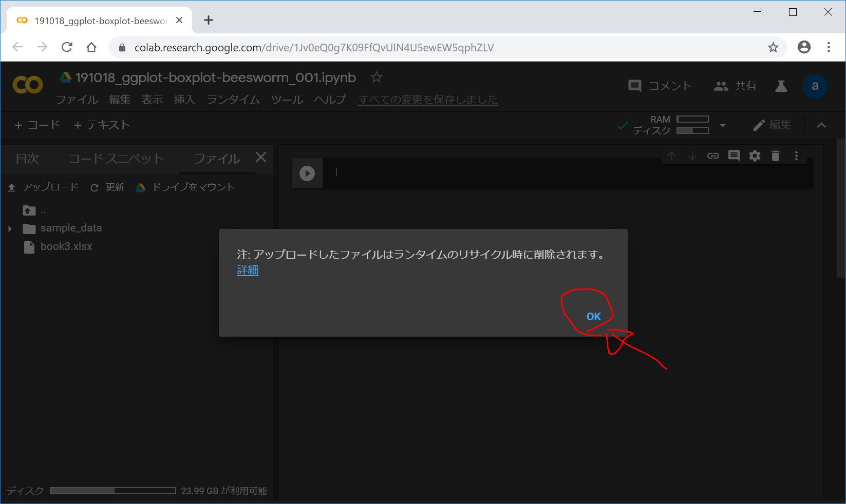Click the cell settings gear icon

pyautogui.click(x=755, y=156)
